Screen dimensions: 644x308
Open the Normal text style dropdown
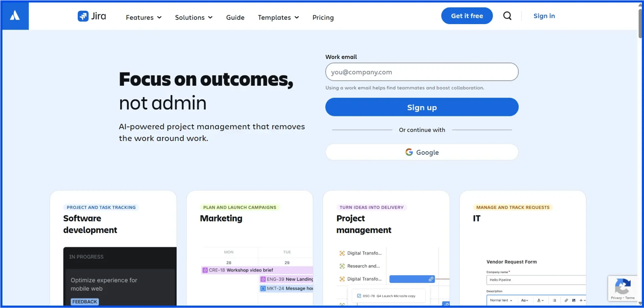click(x=501, y=300)
